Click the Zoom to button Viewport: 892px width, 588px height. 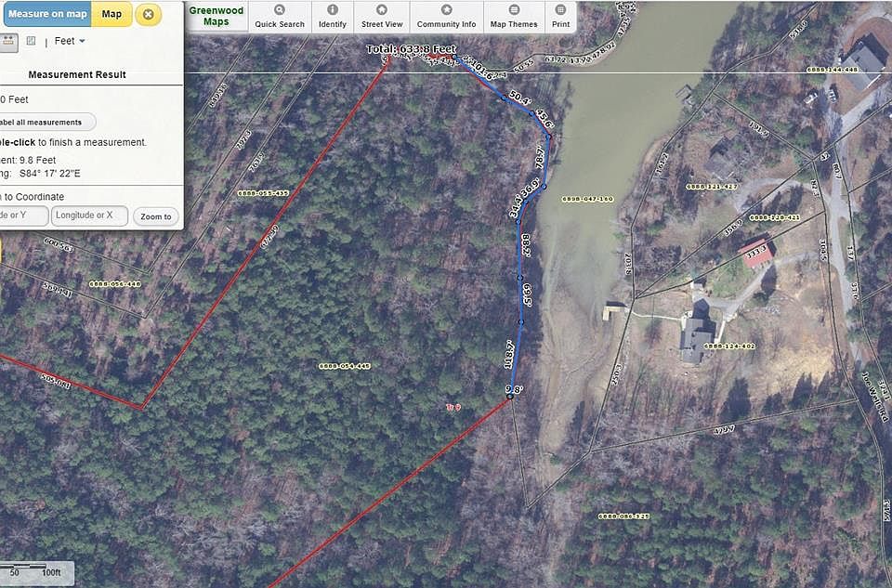pos(156,216)
